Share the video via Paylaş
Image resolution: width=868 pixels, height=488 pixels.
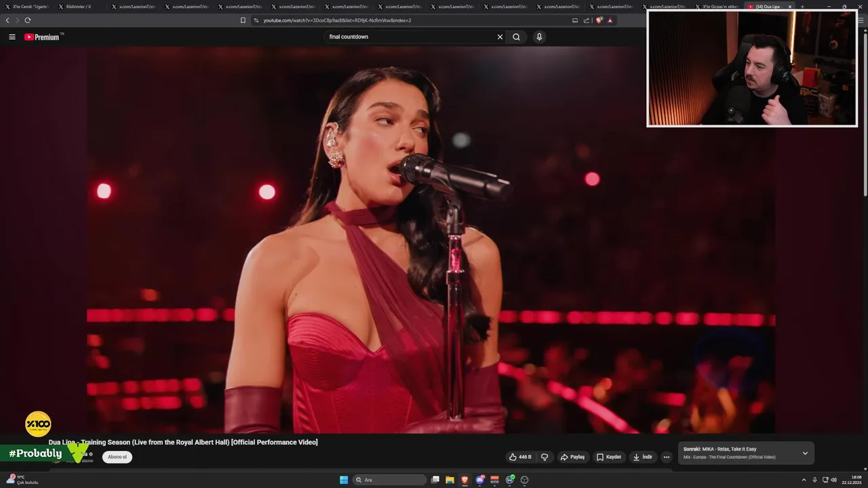(x=572, y=457)
